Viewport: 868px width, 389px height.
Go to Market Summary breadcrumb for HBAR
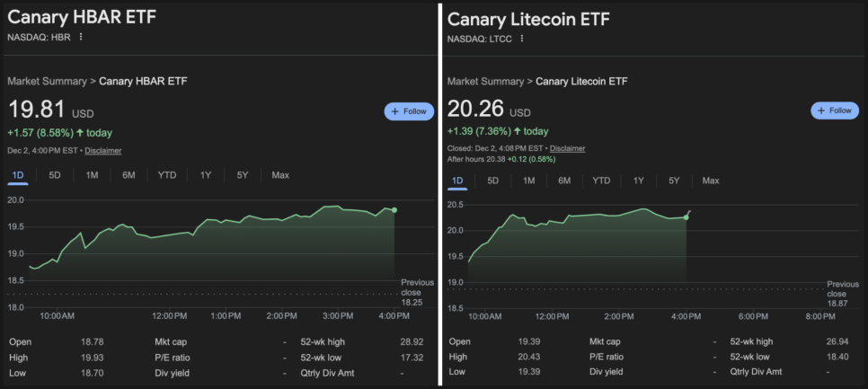tap(47, 81)
